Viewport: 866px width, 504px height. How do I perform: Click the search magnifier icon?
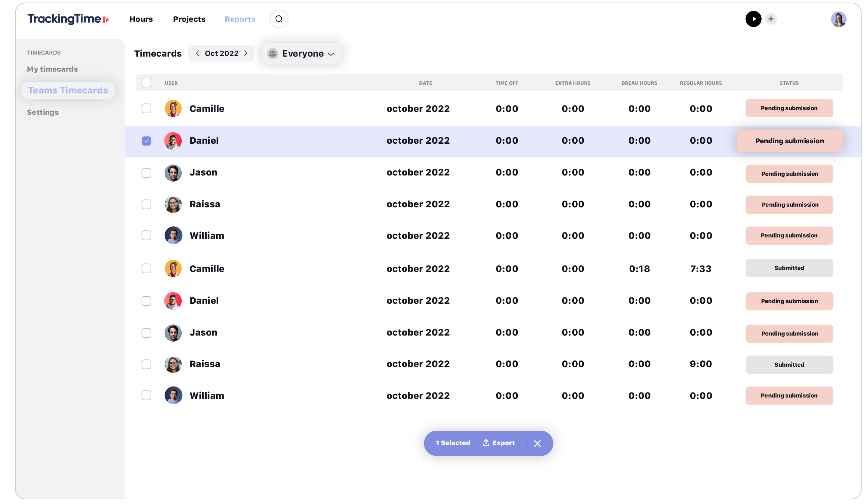[278, 19]
